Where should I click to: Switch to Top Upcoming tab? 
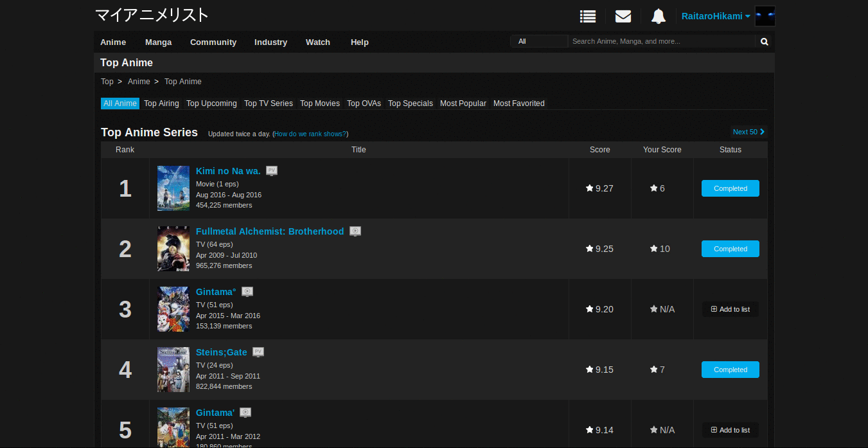(211, 103)
